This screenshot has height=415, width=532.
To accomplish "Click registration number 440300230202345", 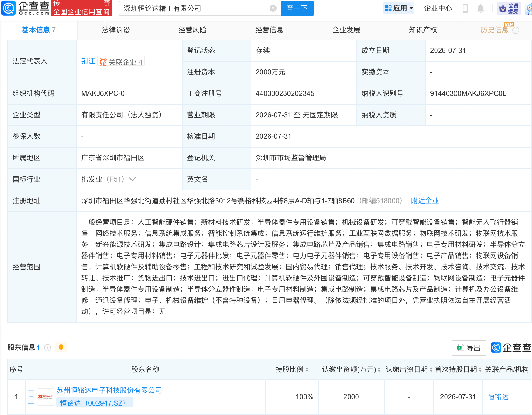I will [x=285, y=93].
